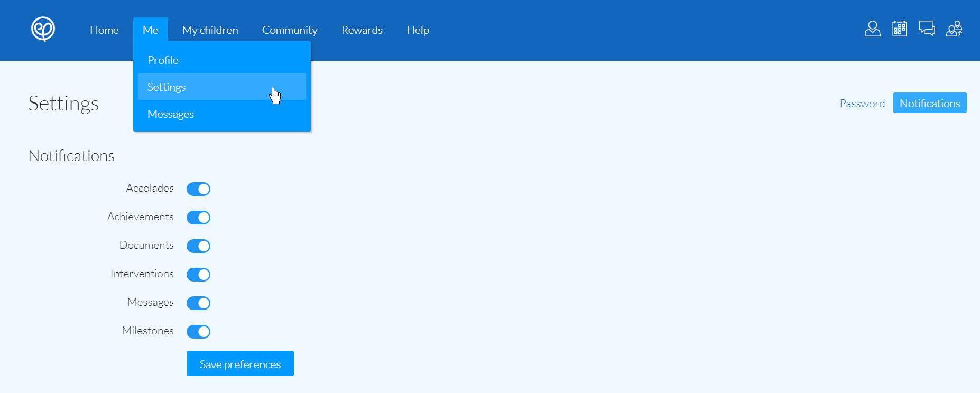This screenshot has width=980, height=393.
Task: Switch off Interventions notifications
Action: click(x=199, y=275)
